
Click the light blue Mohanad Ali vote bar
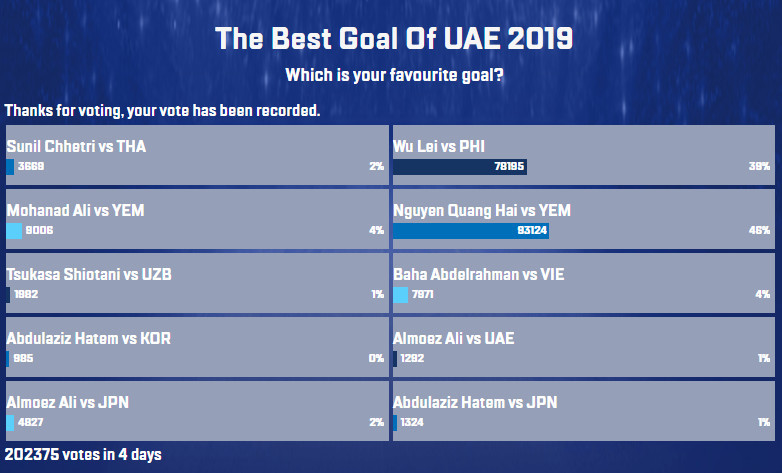14,231
